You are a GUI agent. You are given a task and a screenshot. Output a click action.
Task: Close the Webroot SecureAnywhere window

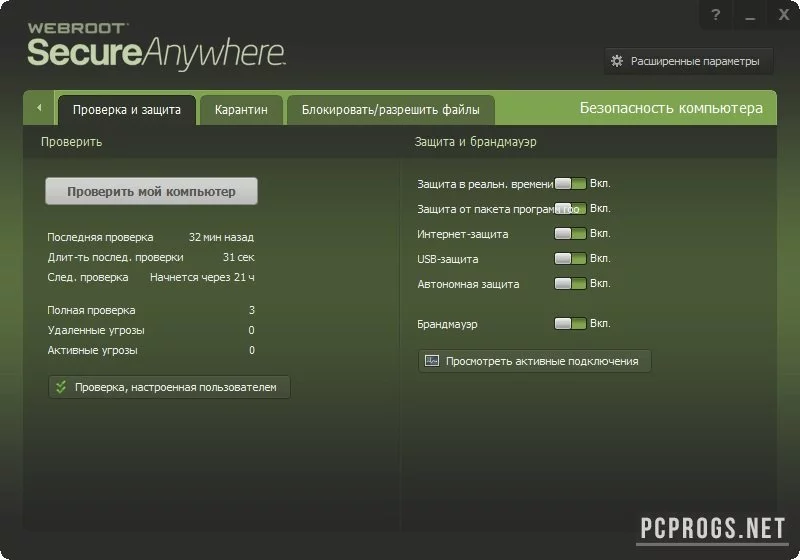coord(784,15)
